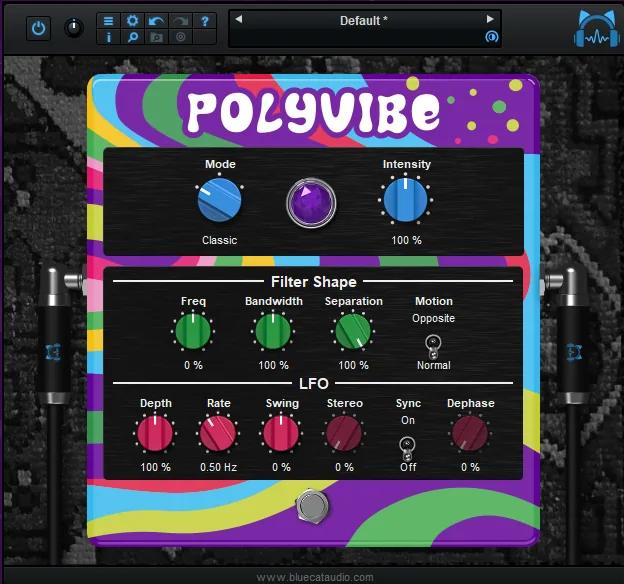Toggle the plugin power bypass button
The image size is (624, 584).
tap(38, 28)
